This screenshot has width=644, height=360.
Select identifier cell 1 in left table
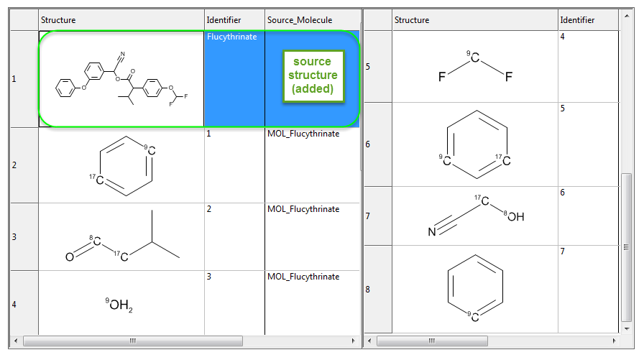point(234,165)
